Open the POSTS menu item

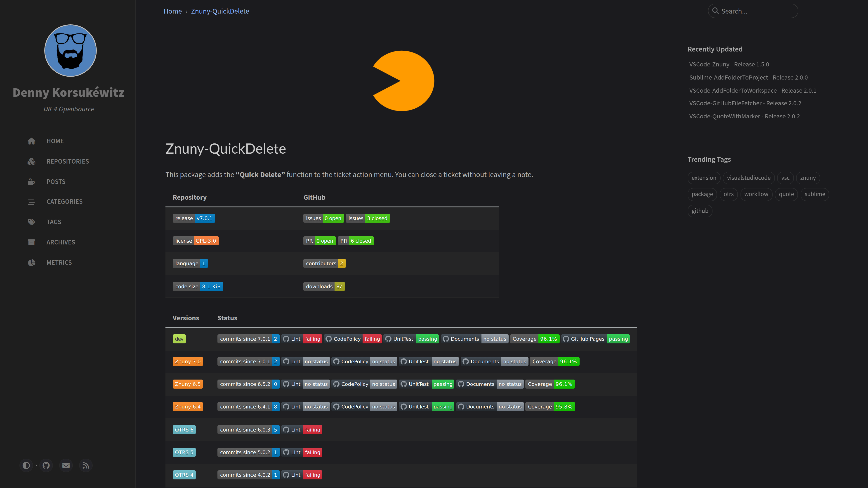56,181
